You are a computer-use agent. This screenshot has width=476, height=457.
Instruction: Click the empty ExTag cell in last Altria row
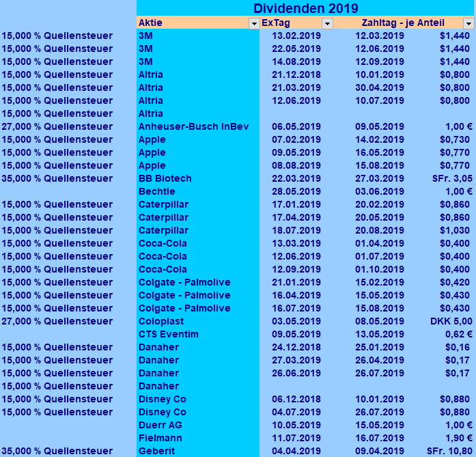296,114
